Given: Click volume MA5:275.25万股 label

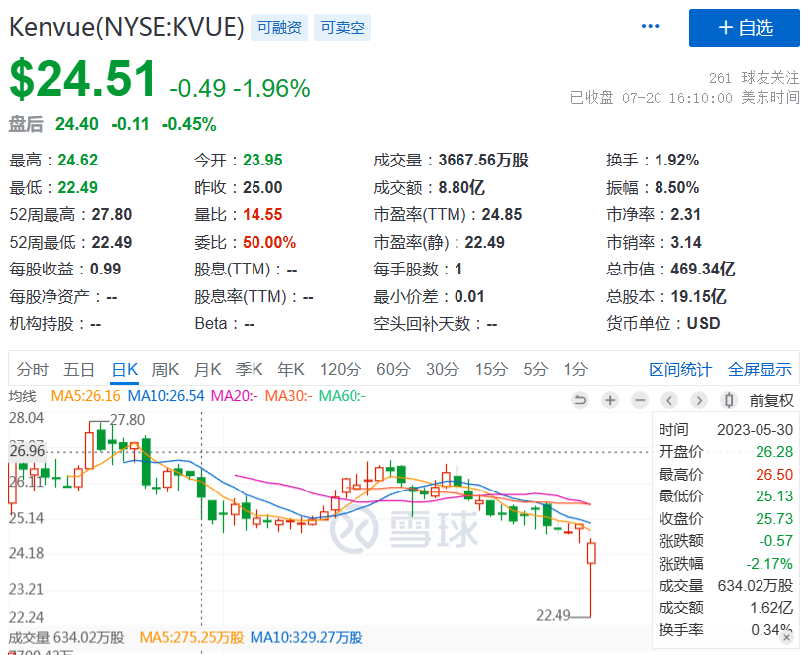Looking at the screenshot, I should pyautogui.click(x=191, y=637).
